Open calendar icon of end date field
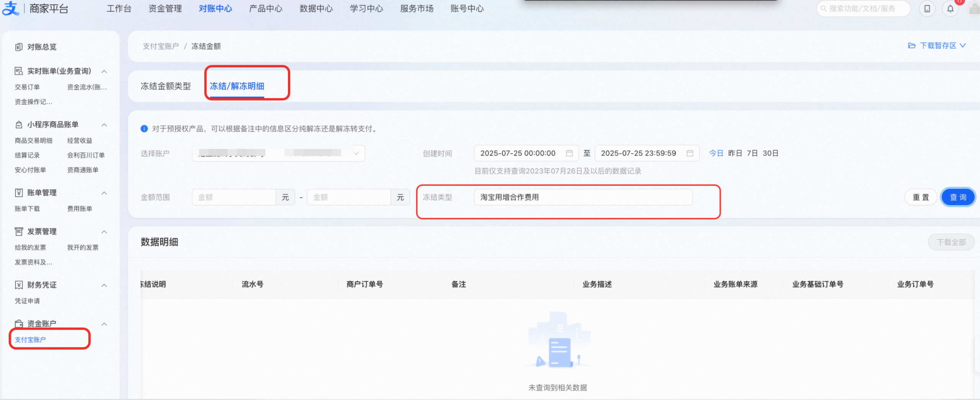 tap(690, 153)
